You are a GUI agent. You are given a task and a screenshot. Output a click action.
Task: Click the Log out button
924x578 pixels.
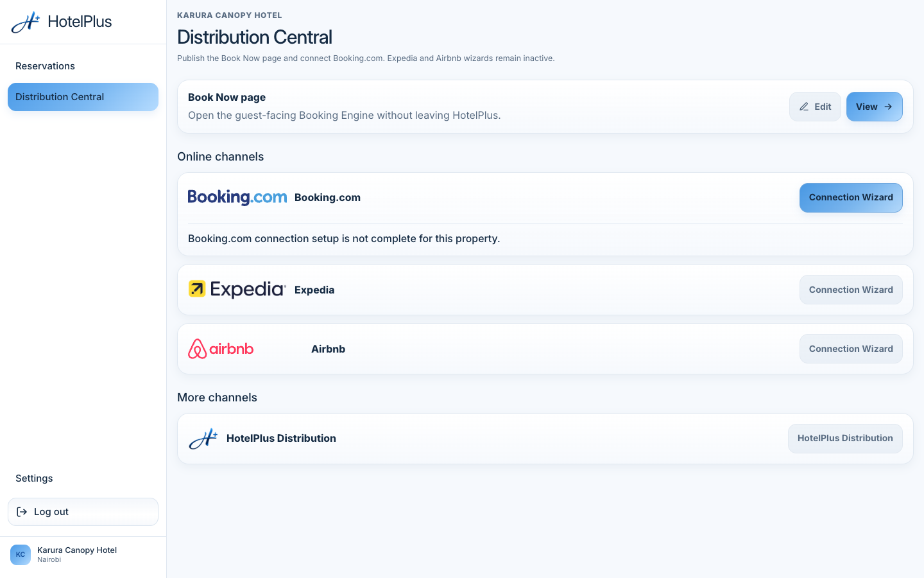coord(83,512)
